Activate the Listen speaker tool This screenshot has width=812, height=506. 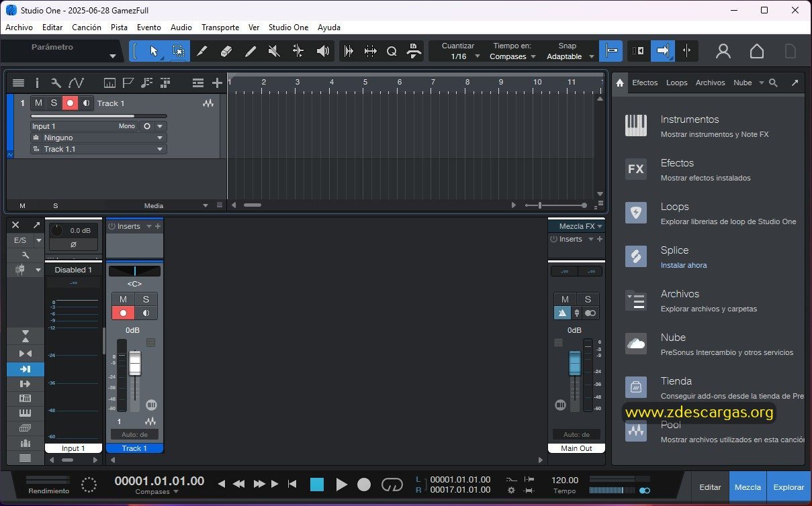[322, 51]
